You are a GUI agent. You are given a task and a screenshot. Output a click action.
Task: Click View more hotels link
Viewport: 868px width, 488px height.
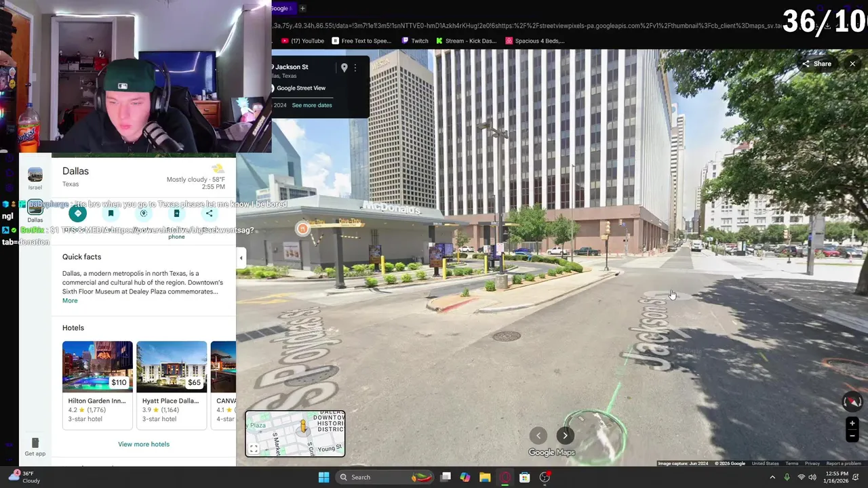click(144, 444)
